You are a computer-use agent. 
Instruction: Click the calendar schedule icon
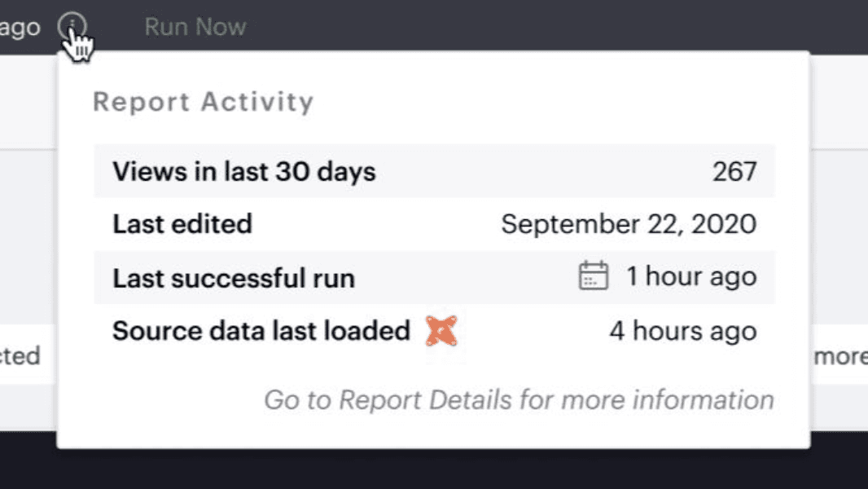pos(594,276)
